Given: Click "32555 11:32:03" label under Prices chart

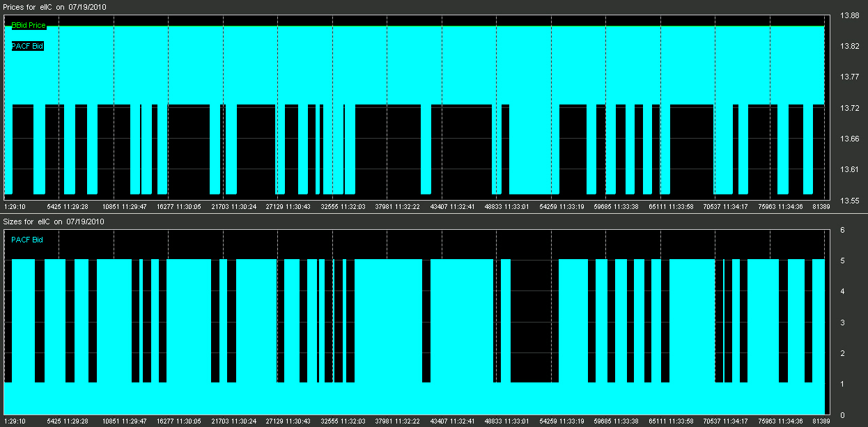Looking at the screenshot, I should coord(343,207).
